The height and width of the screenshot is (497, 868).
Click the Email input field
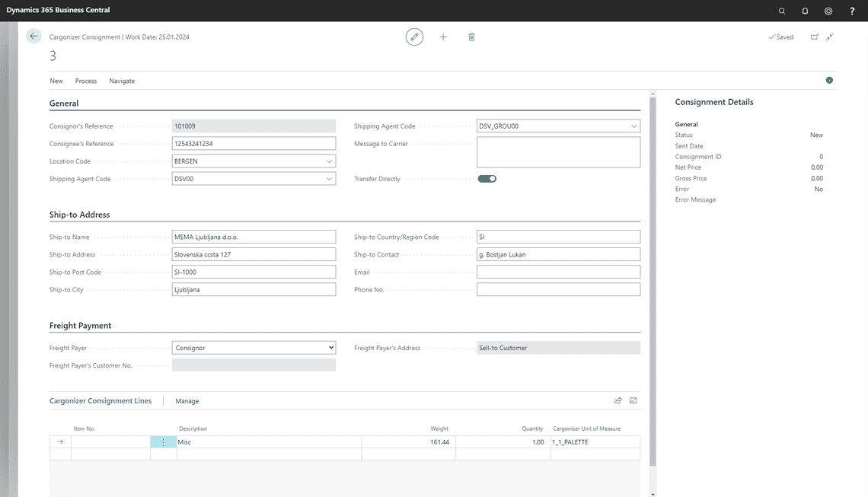click(x=558, y=272)
